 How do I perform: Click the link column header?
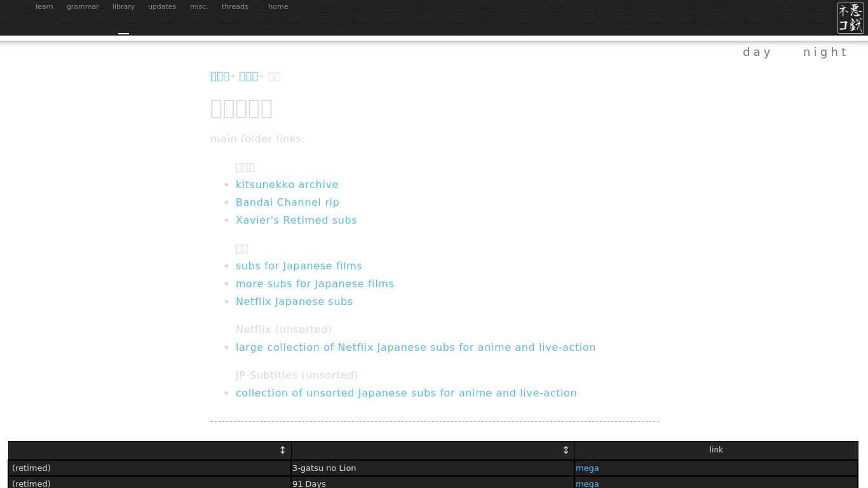716,450
